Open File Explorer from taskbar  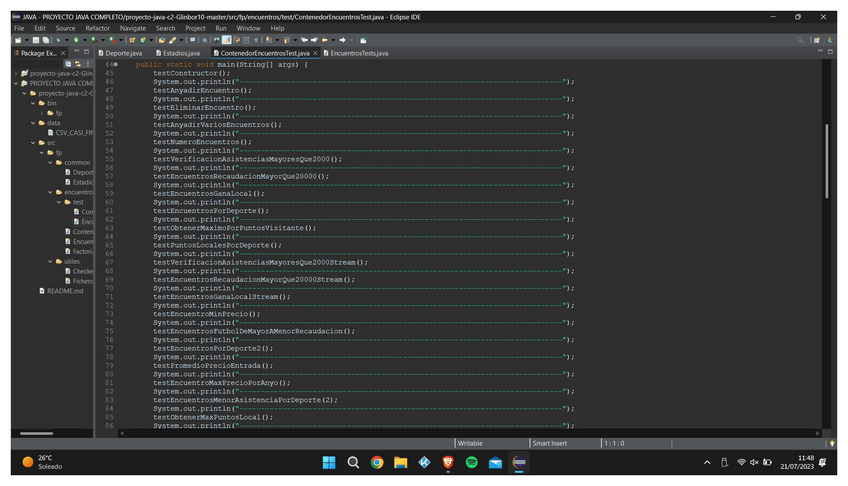[x=400, y=462]
